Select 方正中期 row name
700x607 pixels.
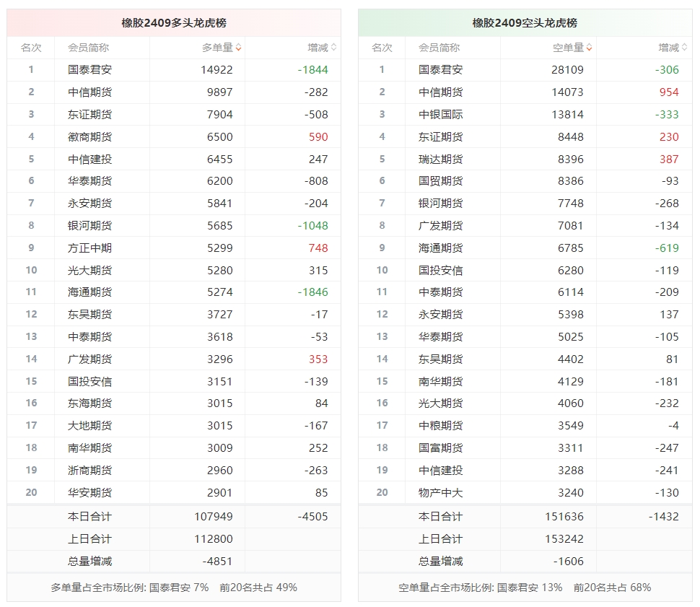(x=89, y=248)
